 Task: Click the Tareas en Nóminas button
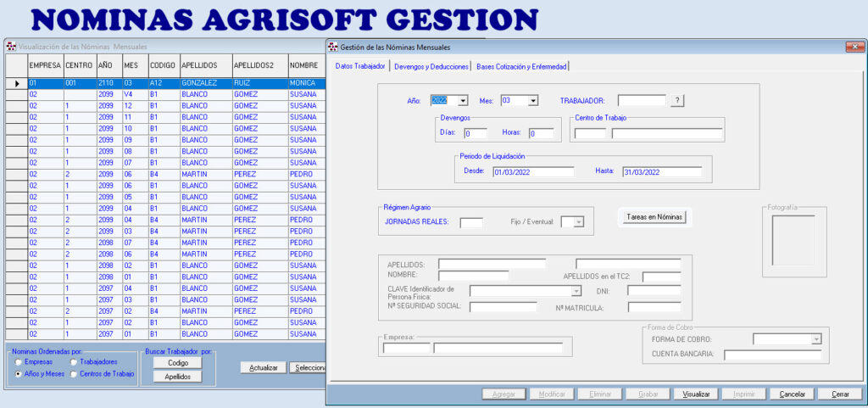pos(655,217)
